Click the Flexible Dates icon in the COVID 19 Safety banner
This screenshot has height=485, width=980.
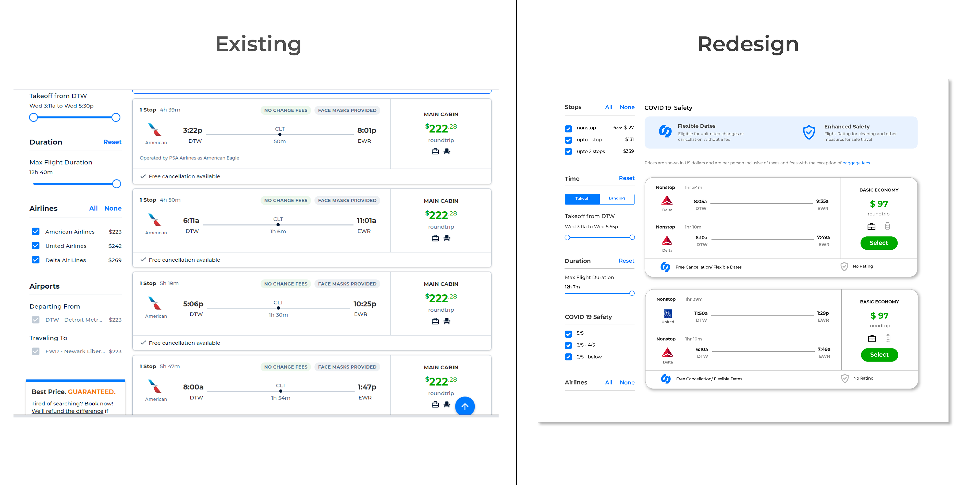coord(665,131)
